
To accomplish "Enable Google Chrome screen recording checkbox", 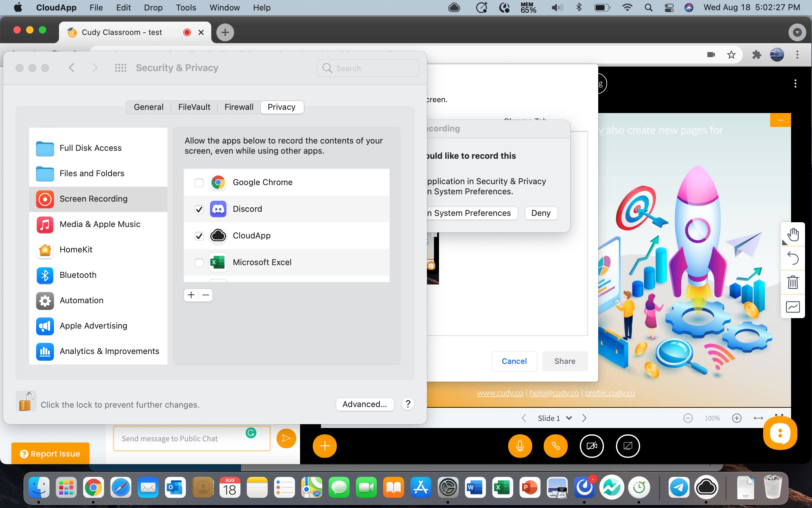I will (x=199, y=183).
